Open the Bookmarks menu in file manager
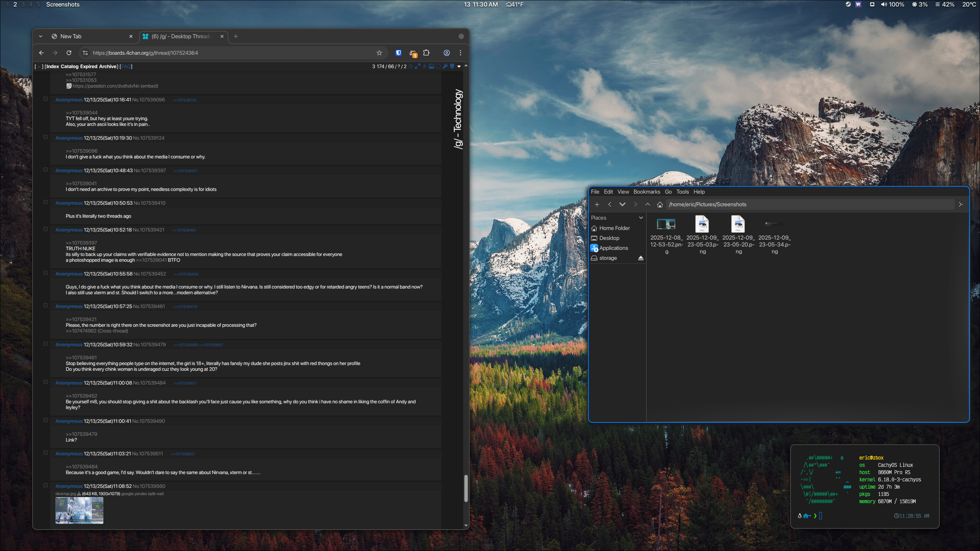Viewport: 980px width, 551px height. [647, 192]
